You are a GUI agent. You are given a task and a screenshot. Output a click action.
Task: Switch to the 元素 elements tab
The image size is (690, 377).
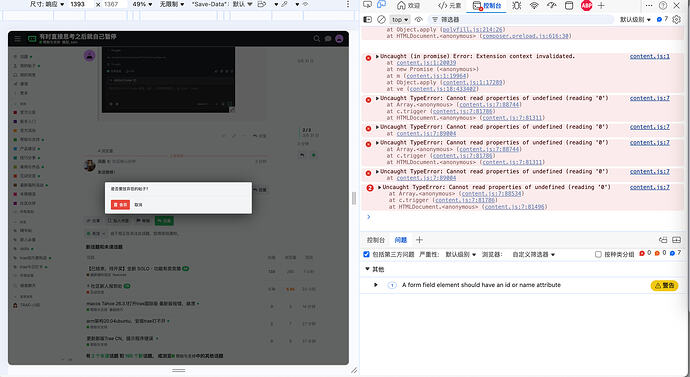pos(449,5)
